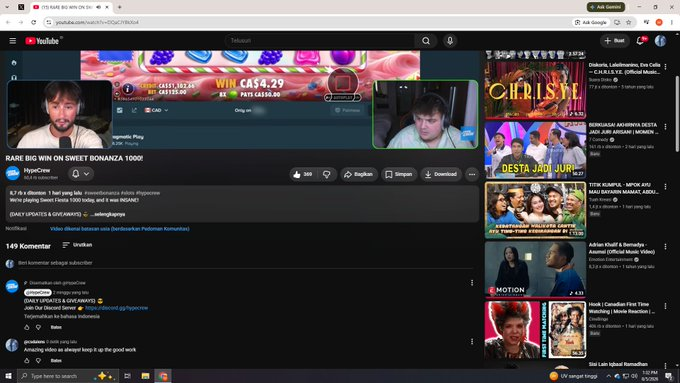Screen dimensions: 680x383
Task: Open the notifications bell in YouTube header
Action: [641, 41]
